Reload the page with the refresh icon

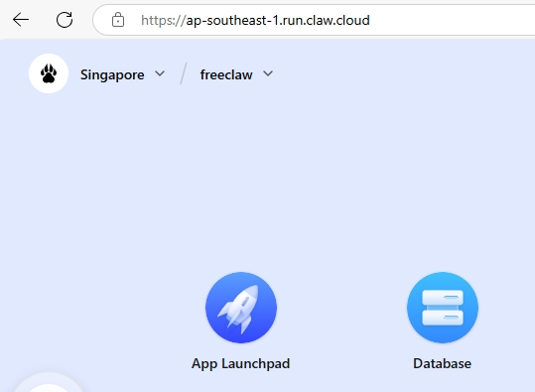point(65,20)
